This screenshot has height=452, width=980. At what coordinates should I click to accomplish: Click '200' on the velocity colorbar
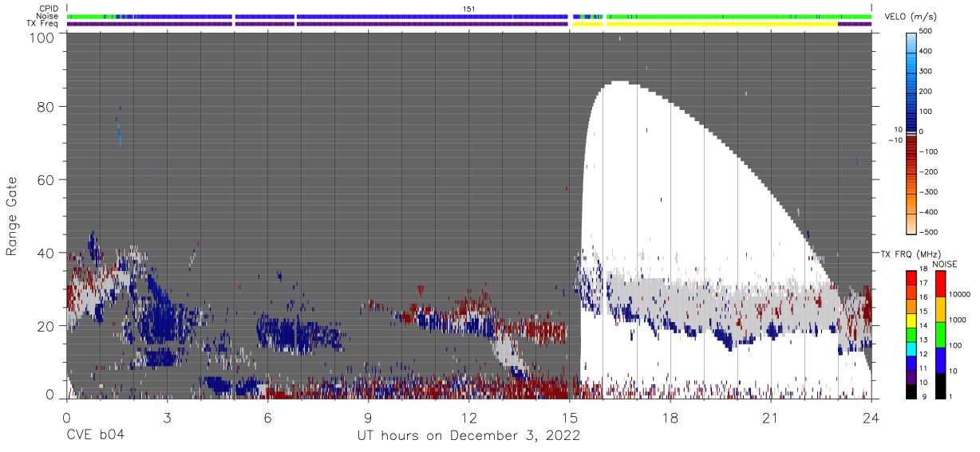click(x=926, y=91)
